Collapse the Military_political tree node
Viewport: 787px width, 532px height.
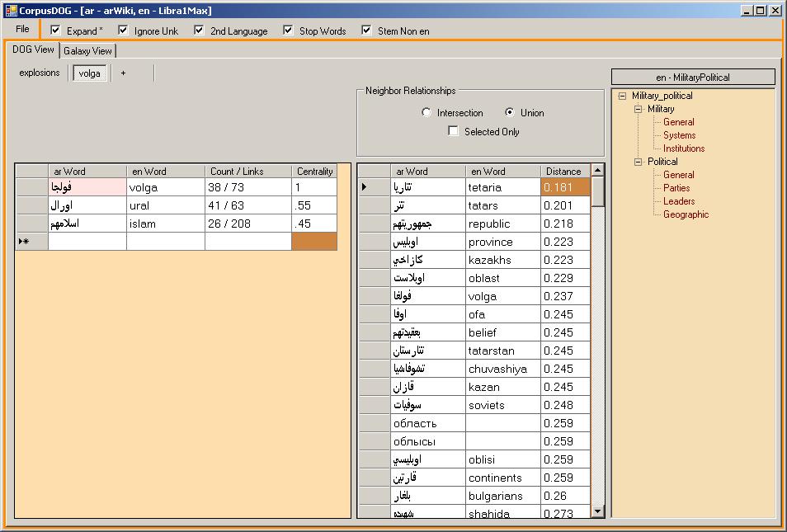point(623,96)
